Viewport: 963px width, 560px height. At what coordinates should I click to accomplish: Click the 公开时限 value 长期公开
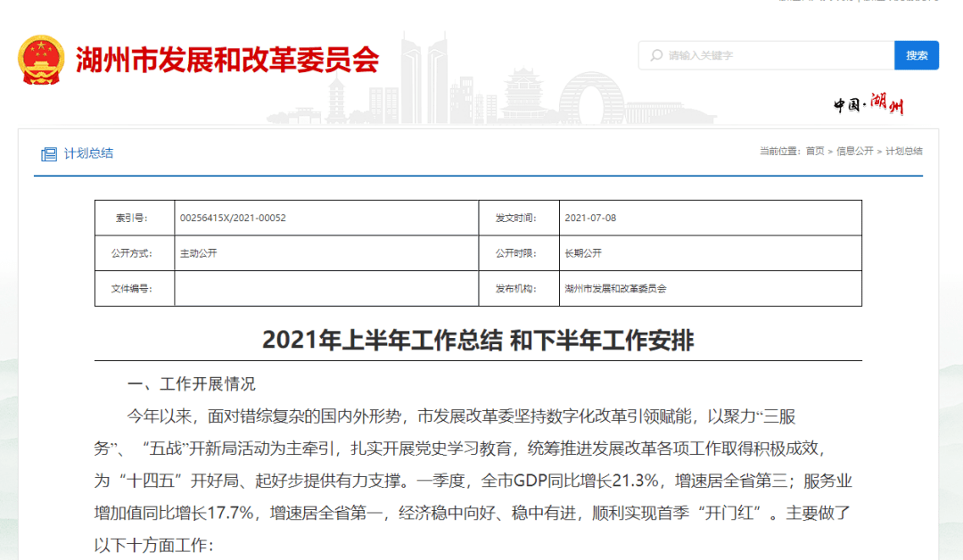point(581,252)
